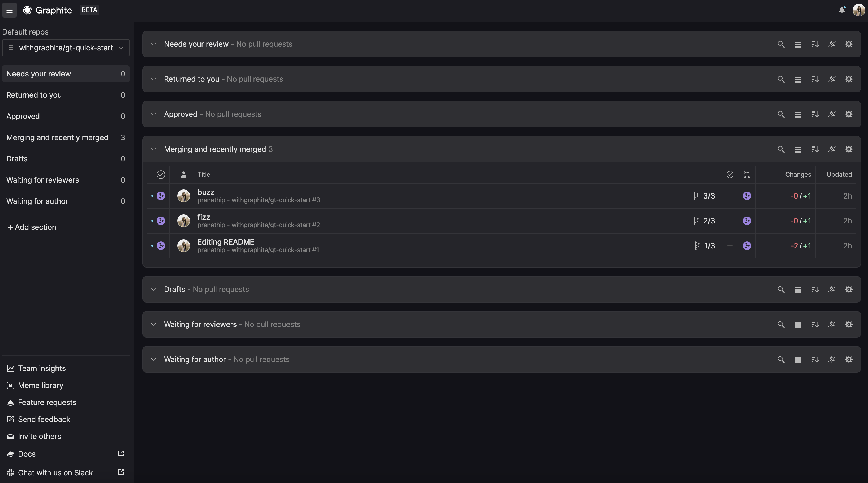Click Add section button
The height and width of the screenshot is (483, 868).
click(x=32, y=227)
